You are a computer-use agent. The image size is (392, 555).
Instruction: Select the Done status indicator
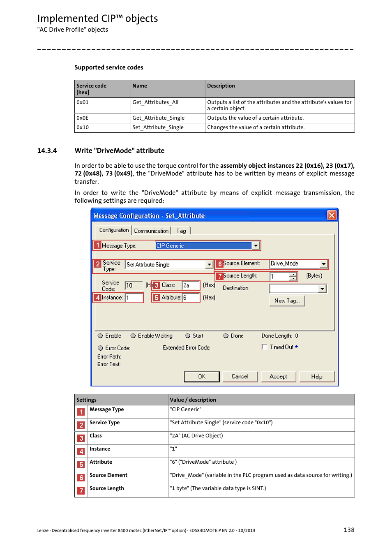coord(226,336)
